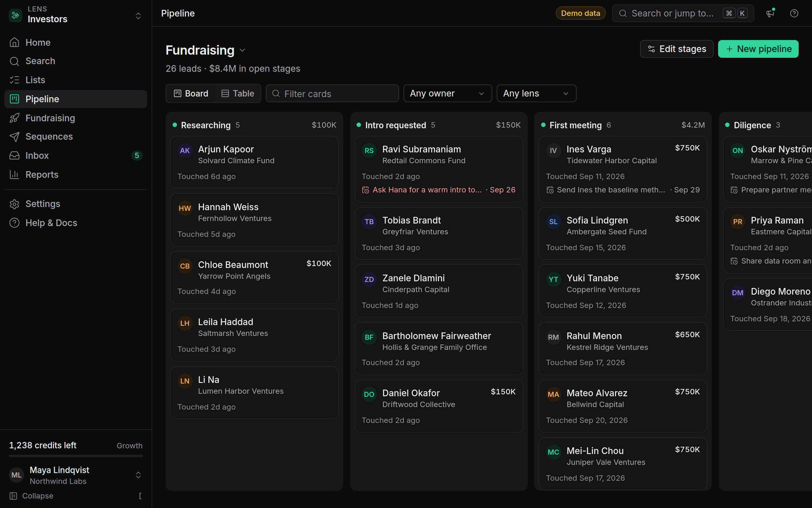Open Reports in the sidebar
The width and height of the screenshot is (812, 508).
tap(76, 174)
